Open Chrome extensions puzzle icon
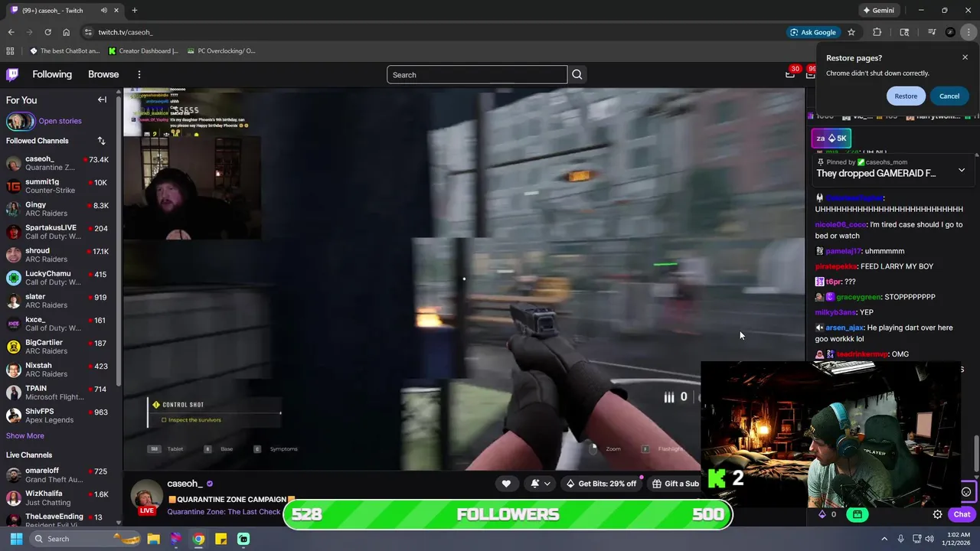This screenshot has height=551, width=980. click(x=877, y=32)
